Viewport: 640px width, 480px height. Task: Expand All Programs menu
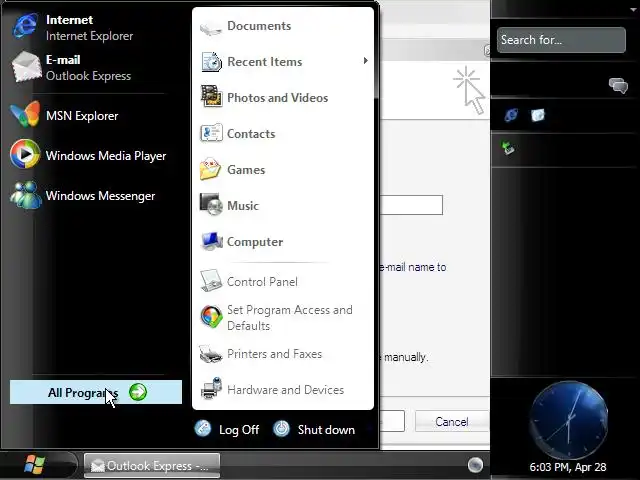(x=96, y=392)
